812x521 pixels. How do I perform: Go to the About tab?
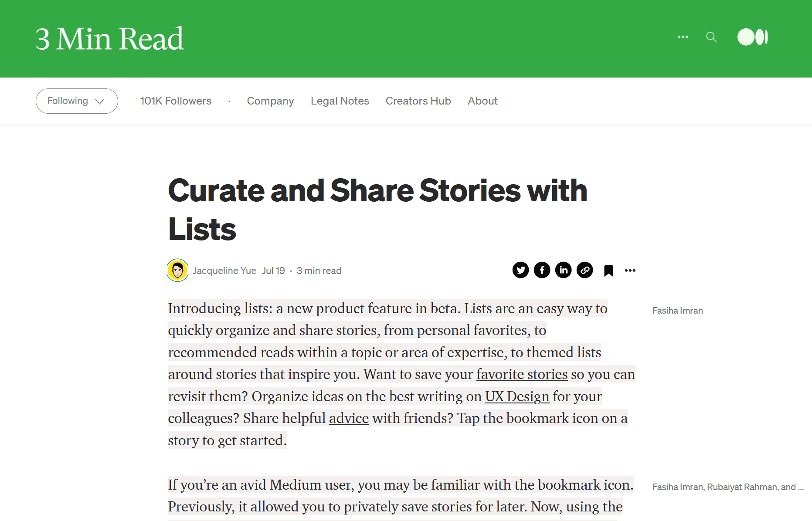tap(482, 101)
